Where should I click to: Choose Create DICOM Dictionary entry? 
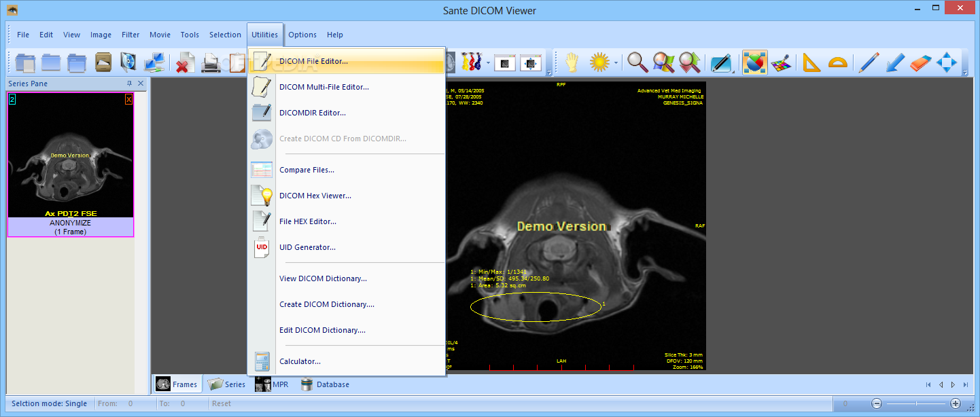coord(347,304)
